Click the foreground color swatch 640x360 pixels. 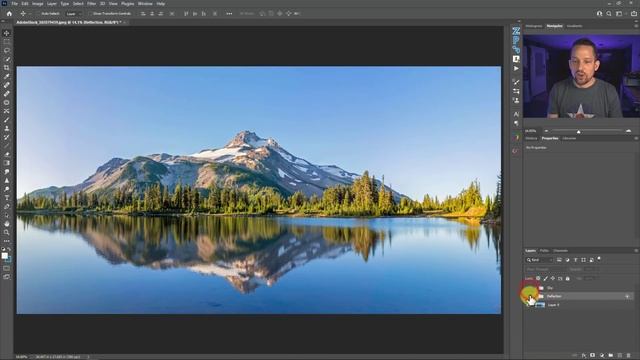4,256
